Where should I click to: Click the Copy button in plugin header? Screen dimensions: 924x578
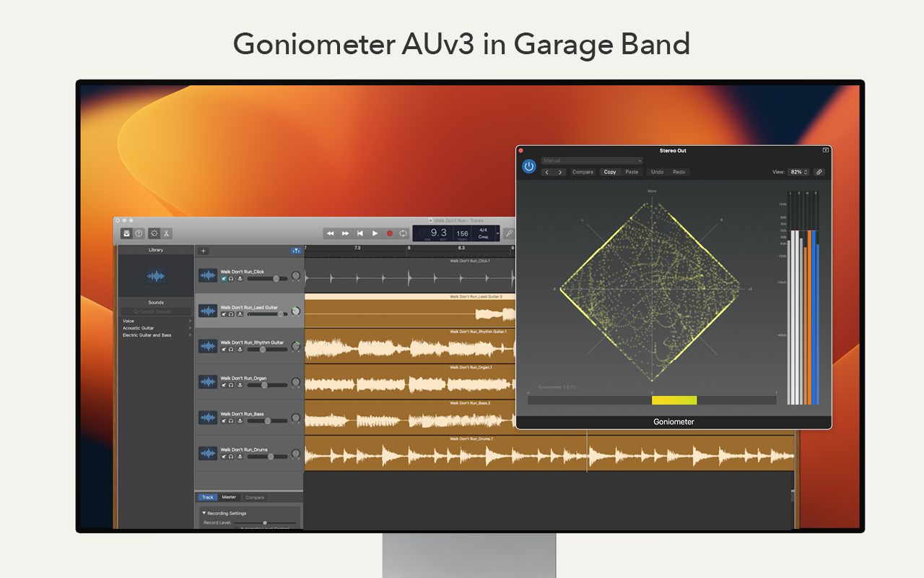point(610,172)
